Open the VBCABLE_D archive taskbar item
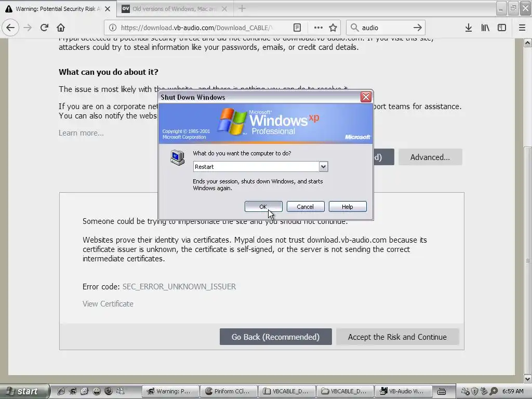 click(x=287, y=391)
